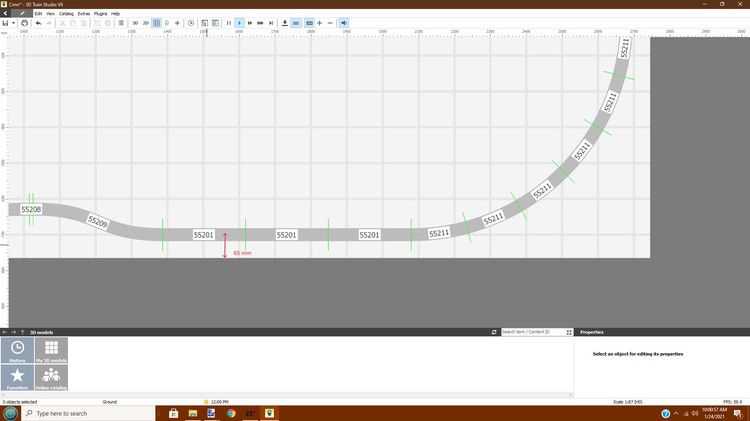Screen dimensions: 750x421
Task: Click the Save icon in the toolbar
Action: (5, 23)
